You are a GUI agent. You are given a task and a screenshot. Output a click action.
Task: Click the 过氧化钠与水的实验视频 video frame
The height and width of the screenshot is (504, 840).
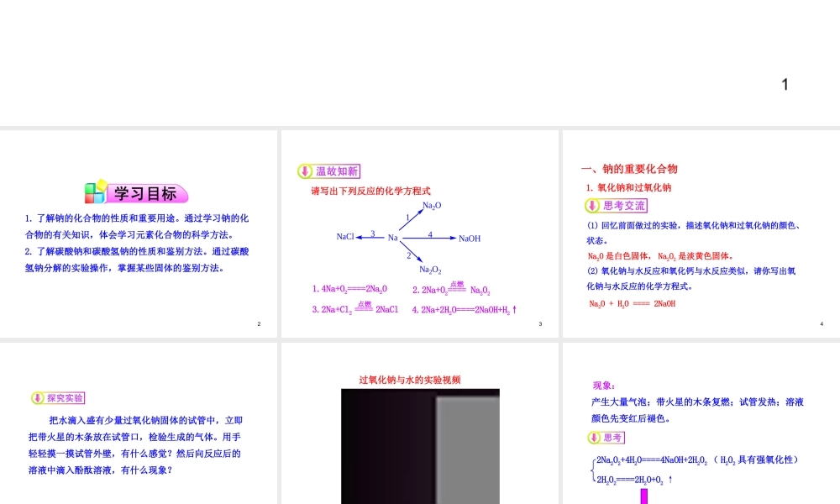coord(420,446)
